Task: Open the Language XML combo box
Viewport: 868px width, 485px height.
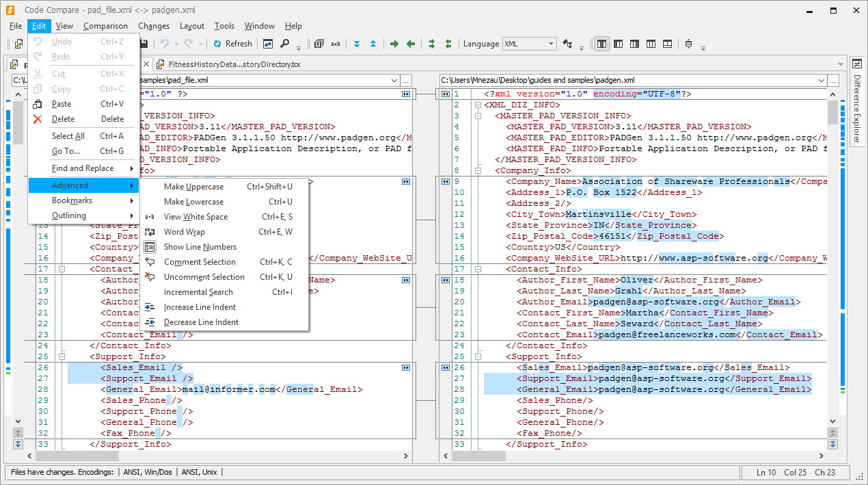Action: pos(530,44)
